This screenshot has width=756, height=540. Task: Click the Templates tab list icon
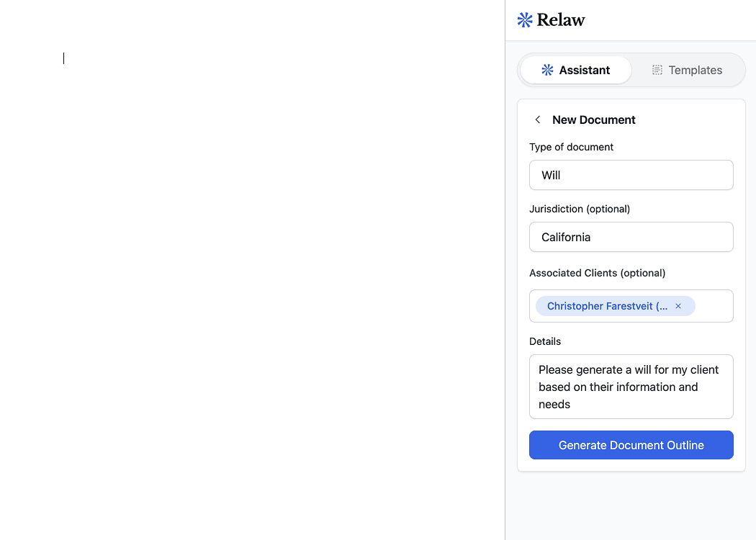[x=657, y=70]
